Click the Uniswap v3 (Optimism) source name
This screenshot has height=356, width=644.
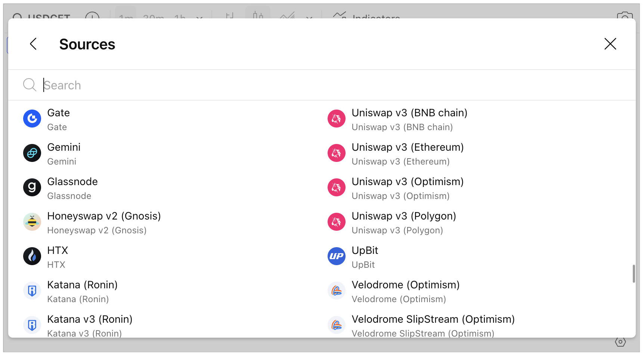pyautogui.click(x=408, y=182)
